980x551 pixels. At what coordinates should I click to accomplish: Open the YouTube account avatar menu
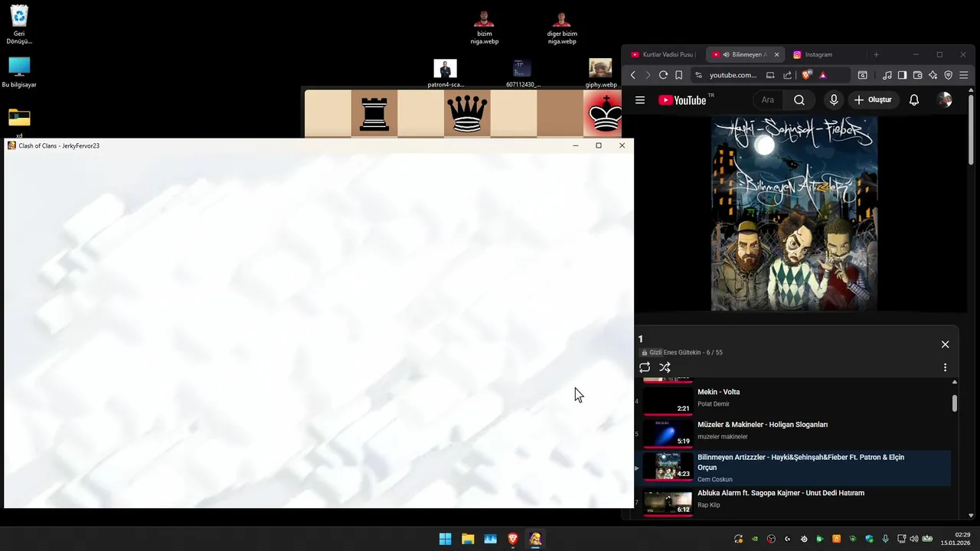coord(945,100)
